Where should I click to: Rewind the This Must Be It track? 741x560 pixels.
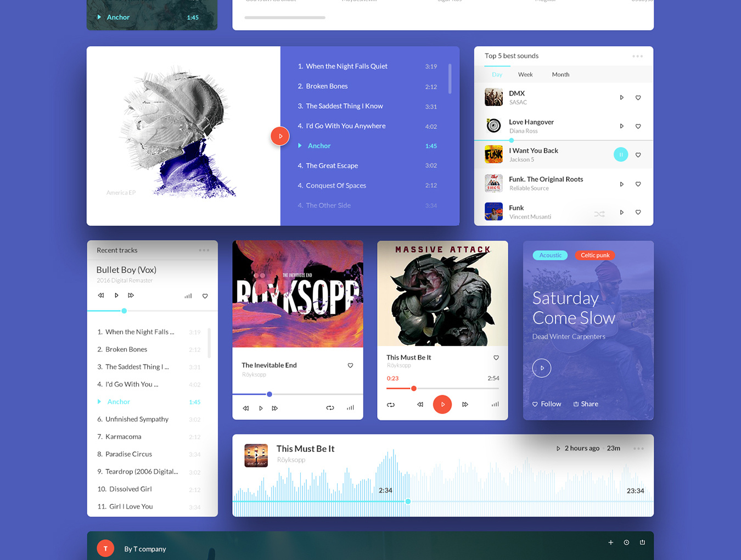click(420, 405)
